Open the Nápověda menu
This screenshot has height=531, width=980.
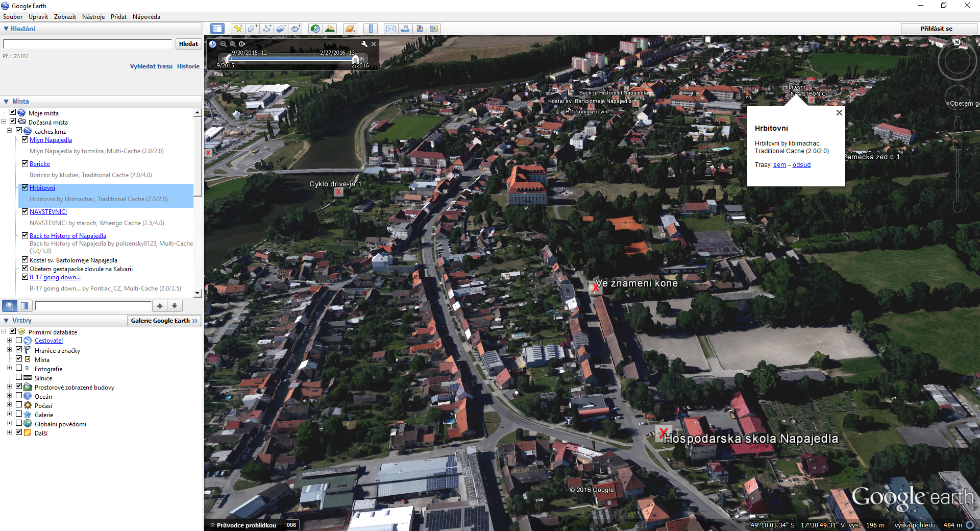(146, 17)
